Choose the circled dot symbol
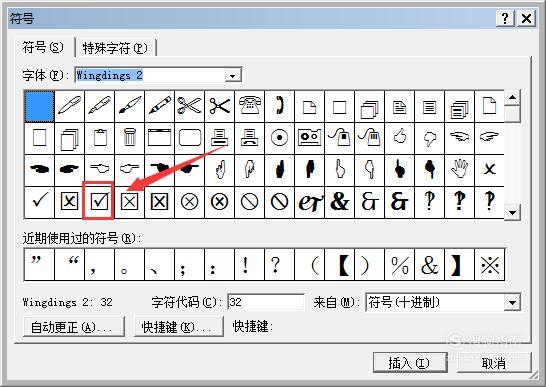Viewport: 546px width, 387px height. 279,137
